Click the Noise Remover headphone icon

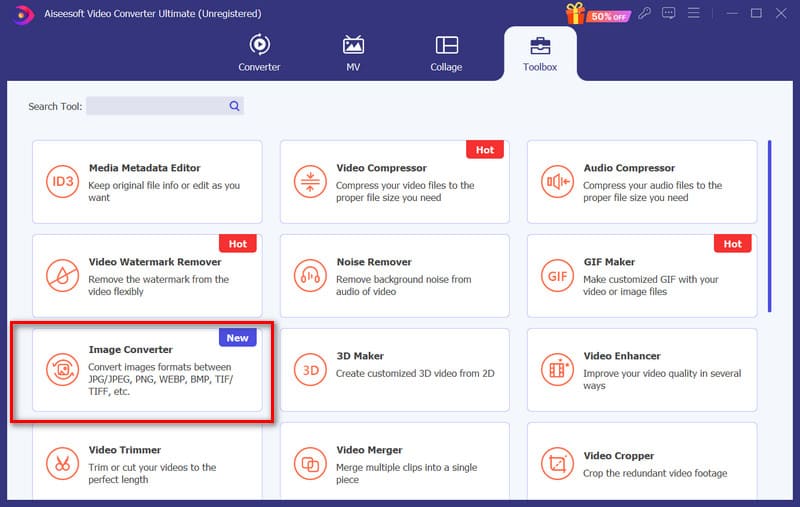pos(309,276)
